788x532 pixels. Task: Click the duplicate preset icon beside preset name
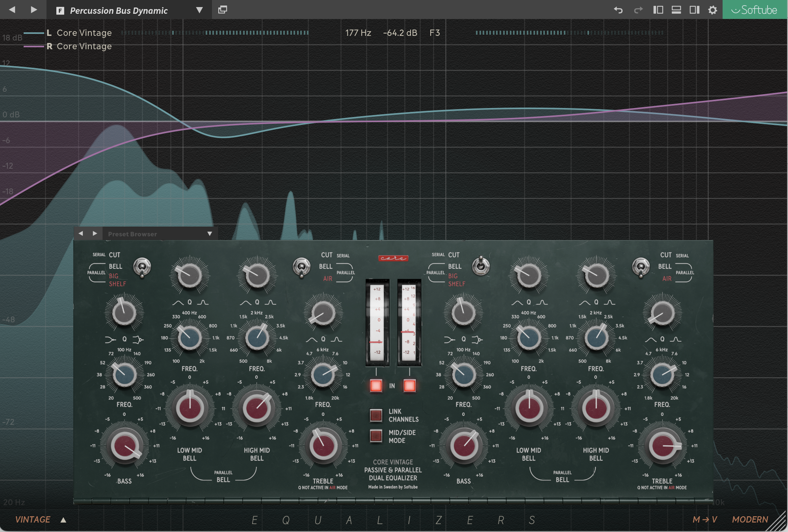[x=223, y=10]
